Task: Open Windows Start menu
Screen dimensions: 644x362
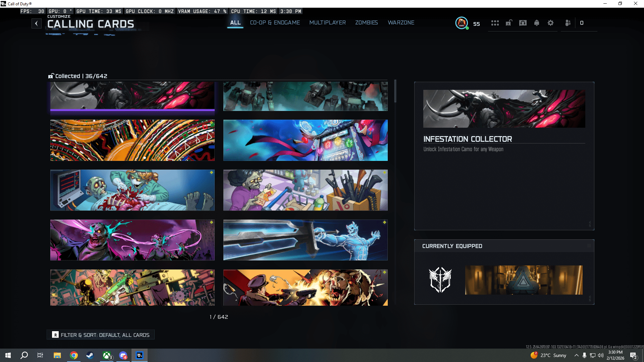Action: pos(8,355)
